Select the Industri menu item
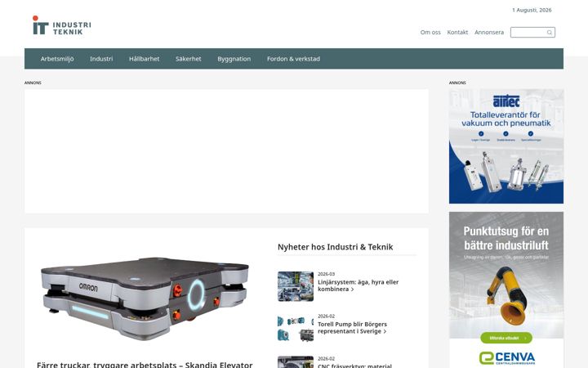This screenshot has height=368, width=588. pyautogui.click(x=101, y=59)
